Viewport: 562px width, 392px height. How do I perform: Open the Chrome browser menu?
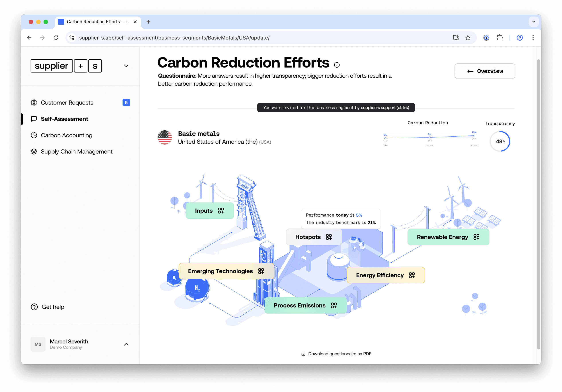pyautogui.click(x=533, y=38)
